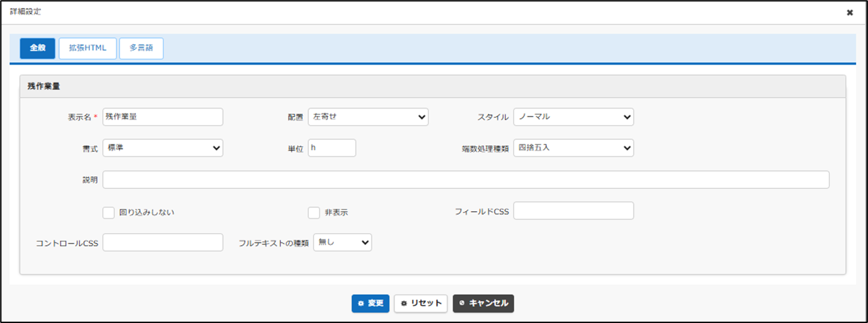Open the フルテキストの種類 dropdown

(342, 242)
